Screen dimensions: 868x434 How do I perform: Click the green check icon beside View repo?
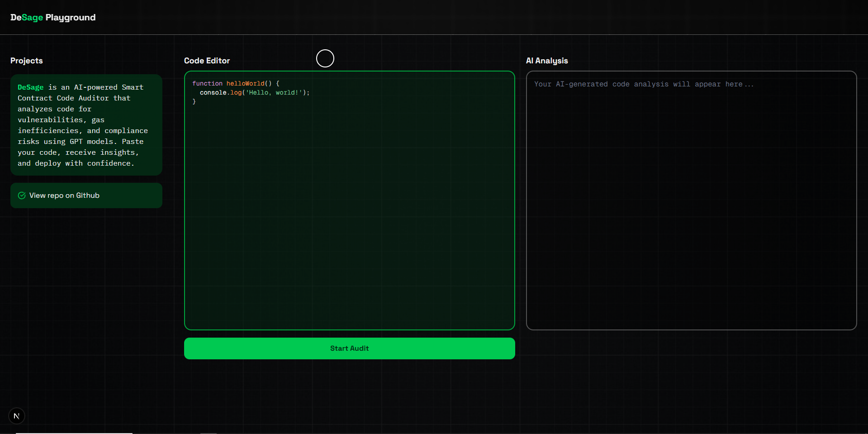(x=22, y=196)
